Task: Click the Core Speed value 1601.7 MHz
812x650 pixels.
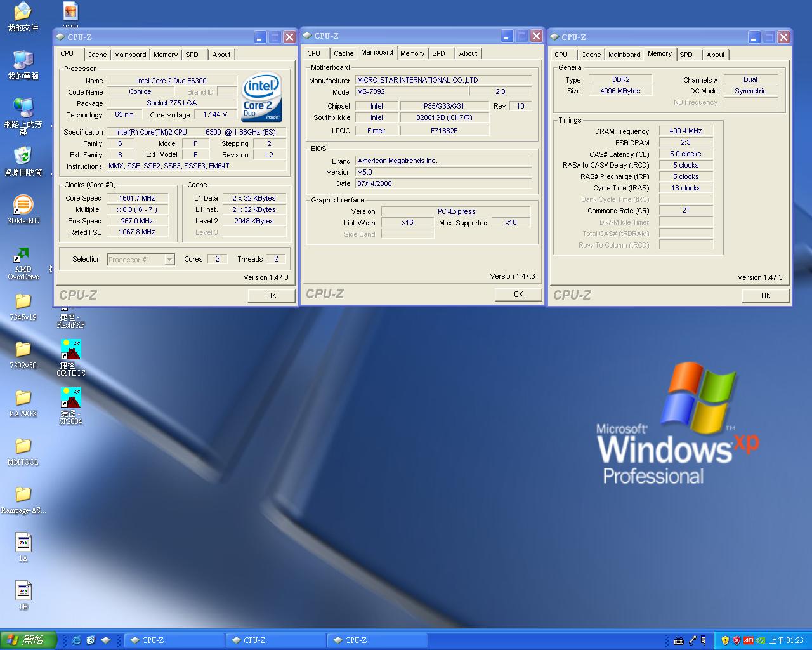Action: pyautogui.click(x=137, y=198)
